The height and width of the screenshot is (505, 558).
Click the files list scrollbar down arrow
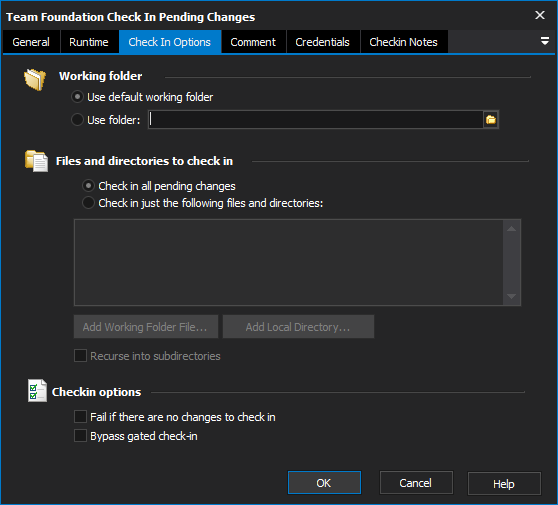(511, 296)
